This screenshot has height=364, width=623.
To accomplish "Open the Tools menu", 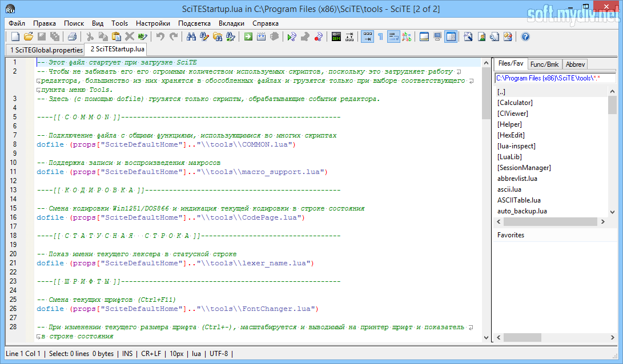I will (x=119, y=23).
